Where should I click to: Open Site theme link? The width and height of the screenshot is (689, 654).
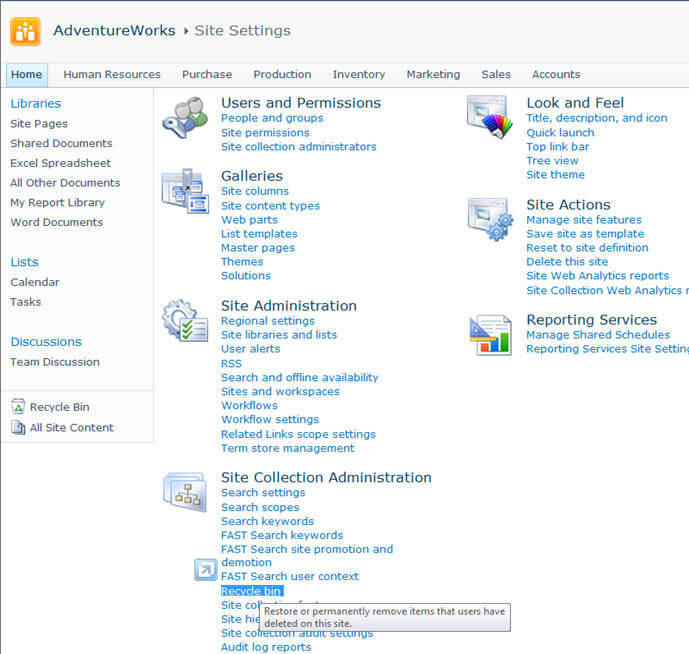click(x=555, y=175)
